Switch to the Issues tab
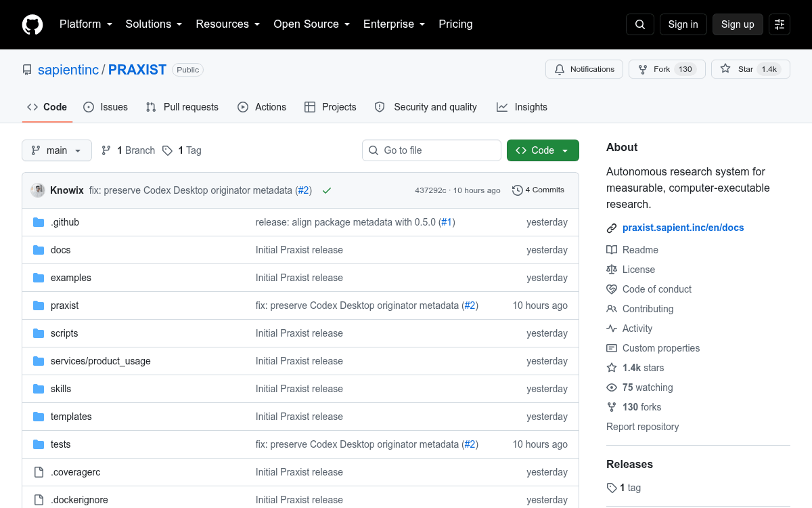Image resolution: width=812 pixels, height=508 pixels. [106, 107]
